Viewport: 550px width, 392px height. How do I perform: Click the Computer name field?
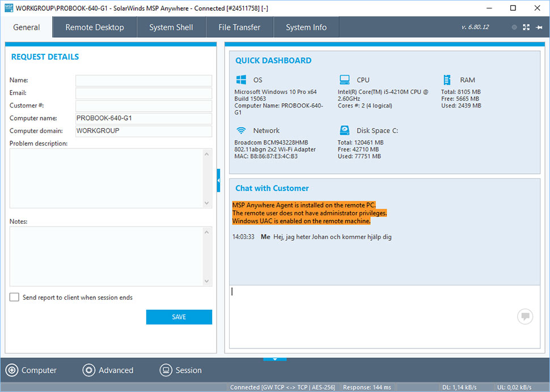144,118
